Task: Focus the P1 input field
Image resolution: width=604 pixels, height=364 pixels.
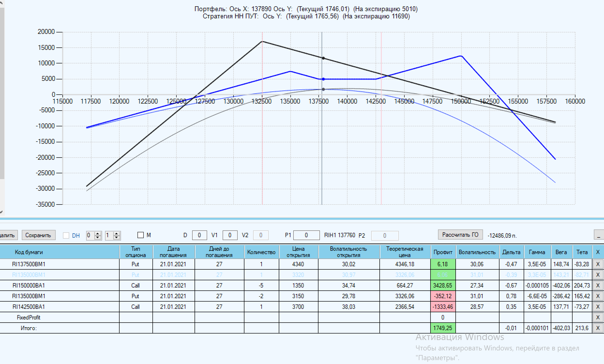Action: pyautogui.click(x=306, y=235)
